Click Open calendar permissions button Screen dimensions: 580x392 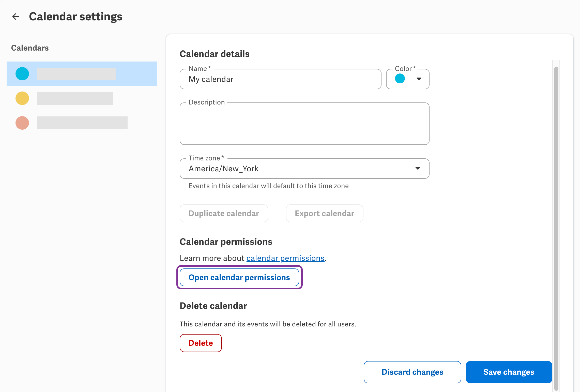click(x=239, y=277)
